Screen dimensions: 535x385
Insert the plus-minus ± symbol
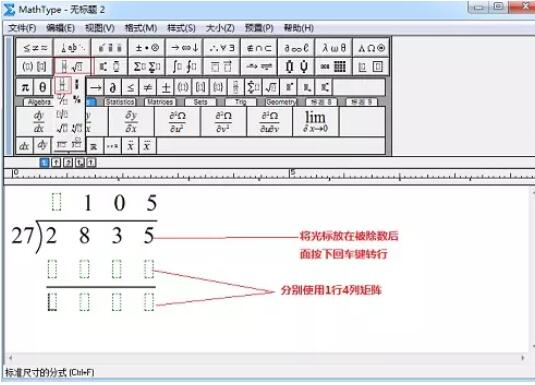tap(166, 87)
